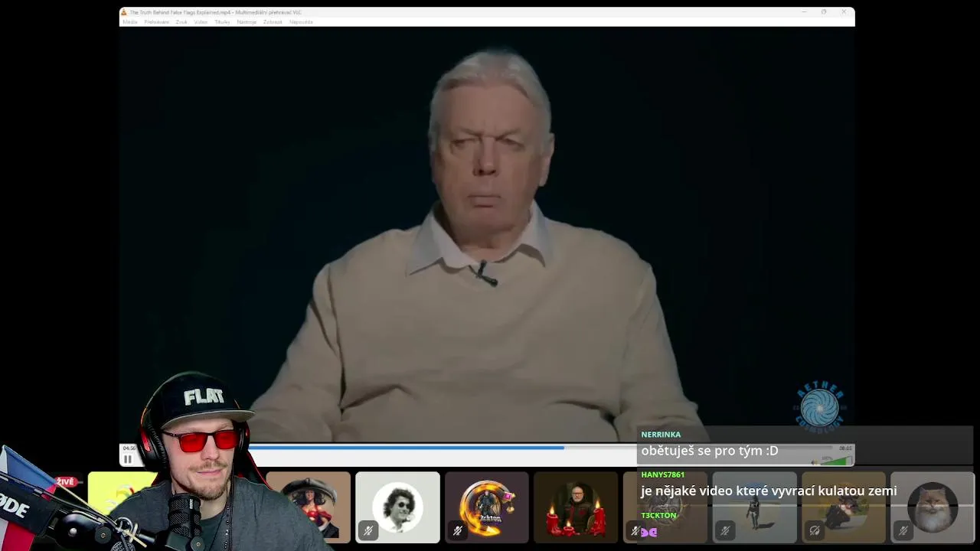Select the man with red candles tile
980x551 pixels.
[x=576, y=507]
